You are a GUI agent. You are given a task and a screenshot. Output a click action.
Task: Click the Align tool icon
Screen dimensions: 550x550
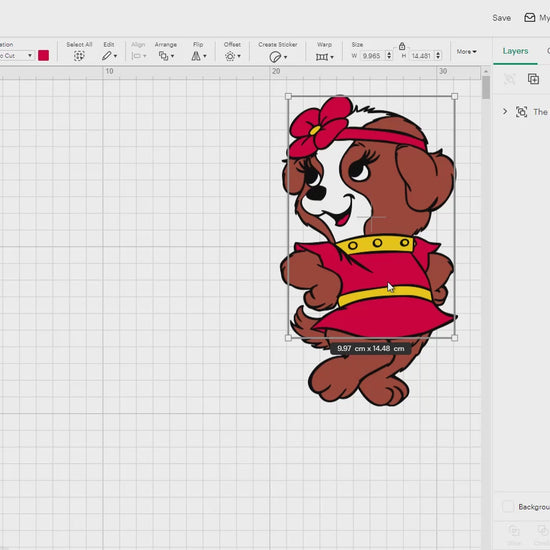point(136,56)
